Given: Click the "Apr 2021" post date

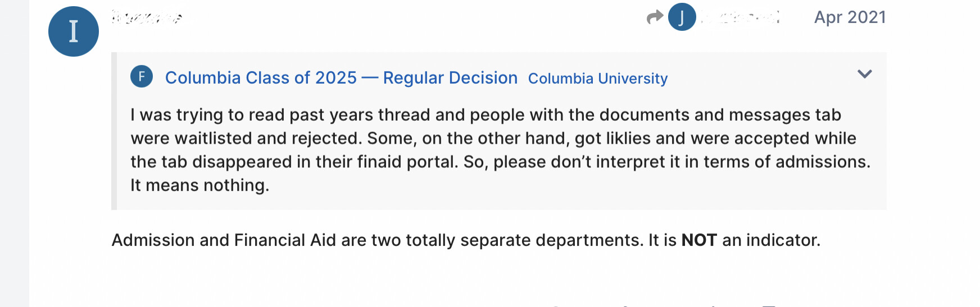Looking at the screenshot, I should tap(850, 17).
